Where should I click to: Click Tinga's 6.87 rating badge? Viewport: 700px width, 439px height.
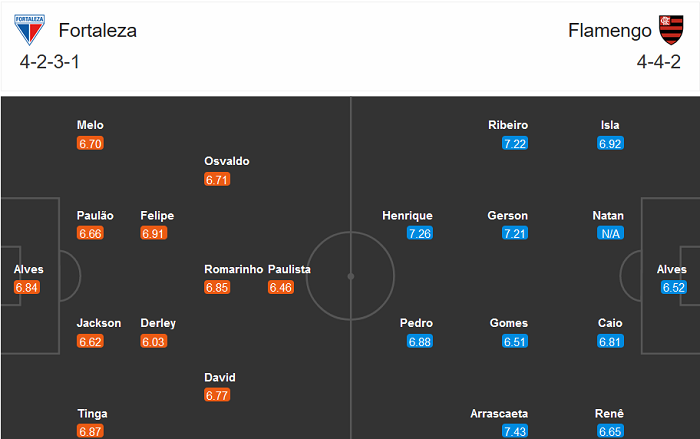[90, 431]
